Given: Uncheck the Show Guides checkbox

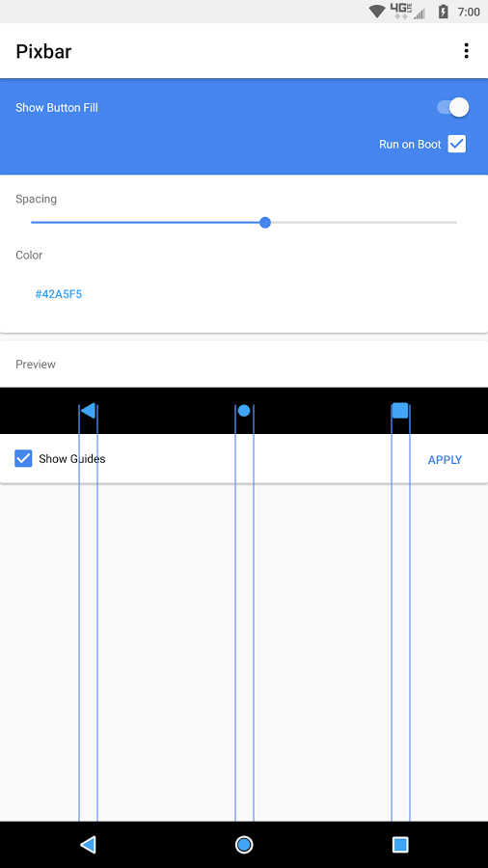Looking at the screenshot, I should (x=23, y=458).
